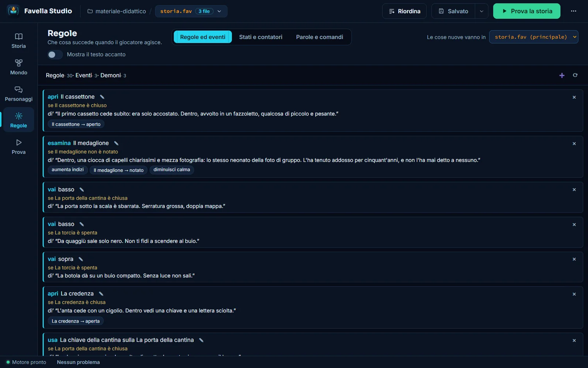Image resolution: width=588 pixels, height=368 pixels.
Task: Click the refresh icon in rules header
Action: [575, 75]
